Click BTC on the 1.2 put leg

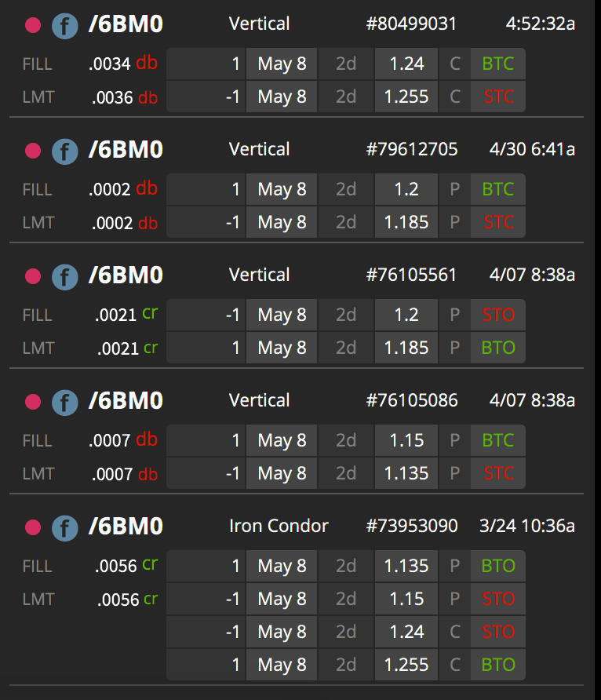(498, 189)
